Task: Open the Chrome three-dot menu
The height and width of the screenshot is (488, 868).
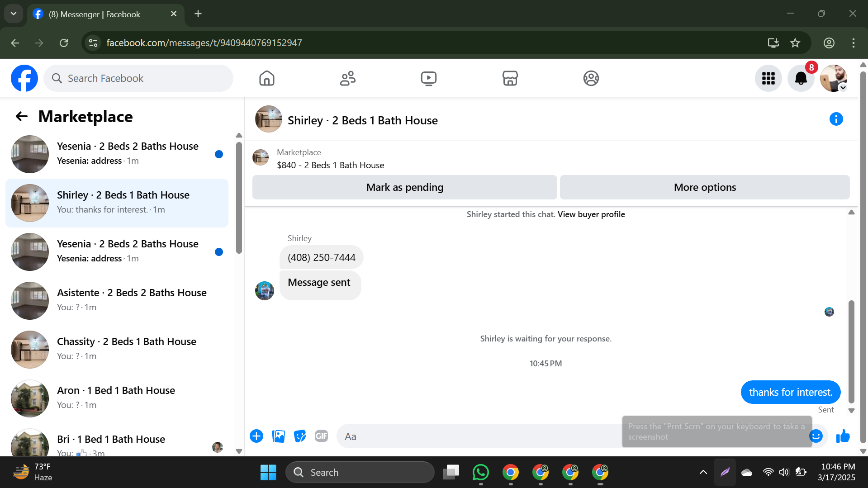Action: click(x=854, y=43)
